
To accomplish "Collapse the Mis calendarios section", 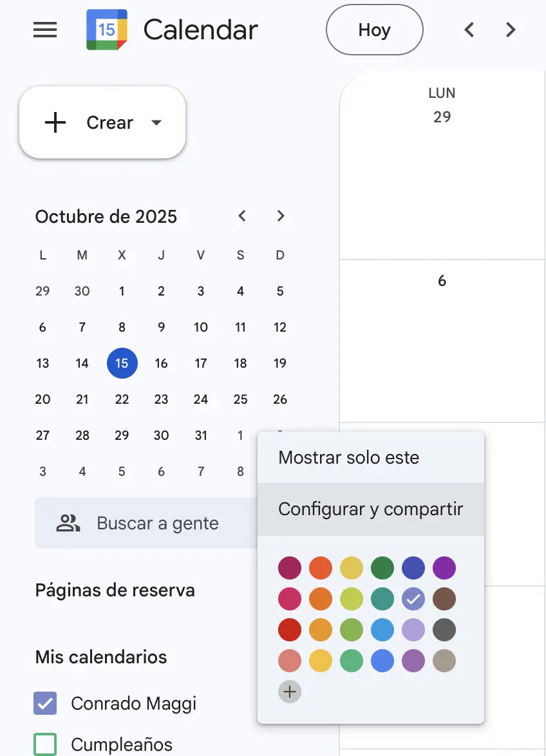I will point(102,657).
